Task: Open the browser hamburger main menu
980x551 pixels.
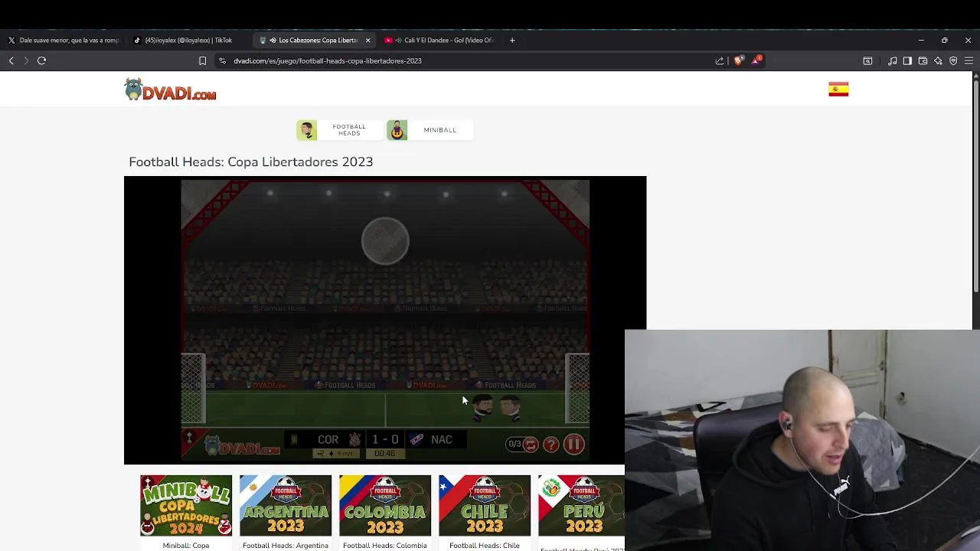Action: coord(969,60)
